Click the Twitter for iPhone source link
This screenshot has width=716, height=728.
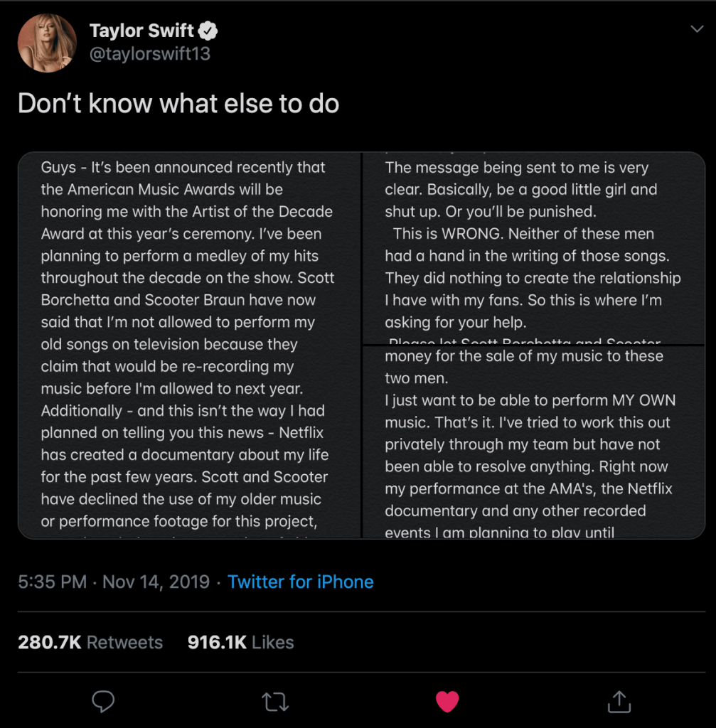(300, 582)
